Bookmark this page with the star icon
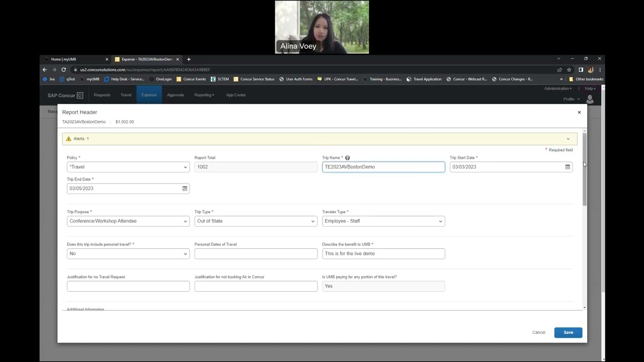The width and height of the screenshot is (644, 362). (569, 70)
